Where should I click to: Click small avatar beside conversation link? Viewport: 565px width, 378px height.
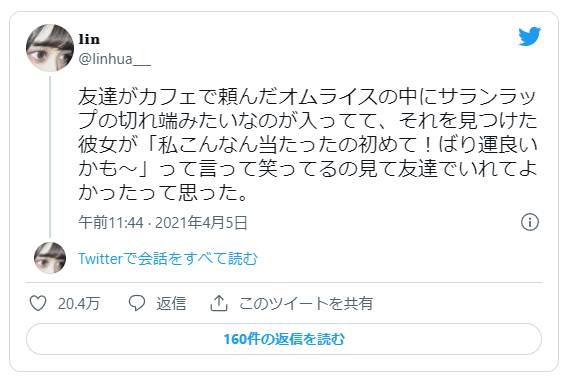[x=50, y=258]
